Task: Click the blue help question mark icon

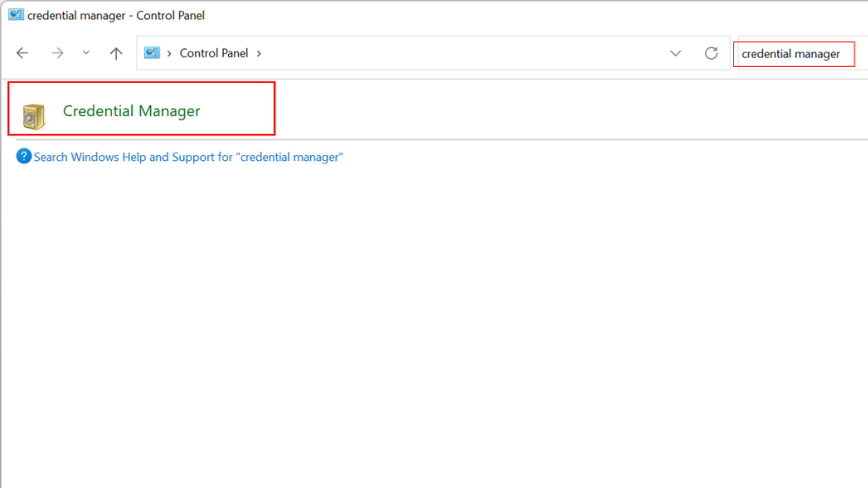Action: click(x=24, y=157)
